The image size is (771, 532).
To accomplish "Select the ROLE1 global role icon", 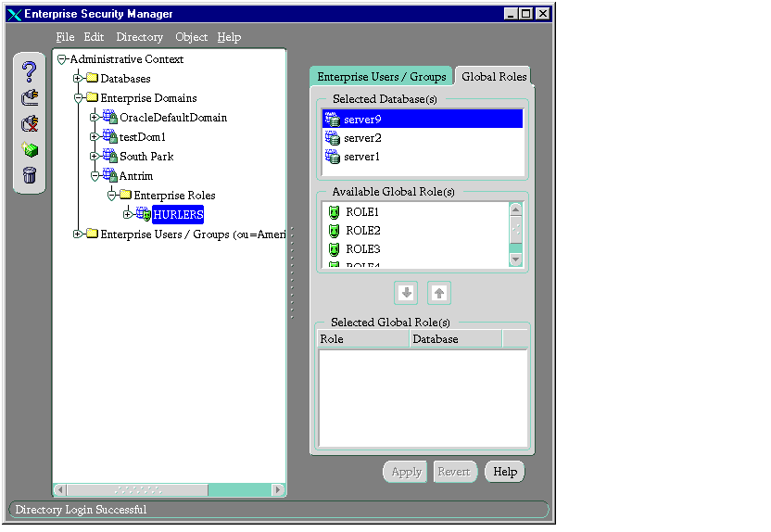I will (335, 212).
